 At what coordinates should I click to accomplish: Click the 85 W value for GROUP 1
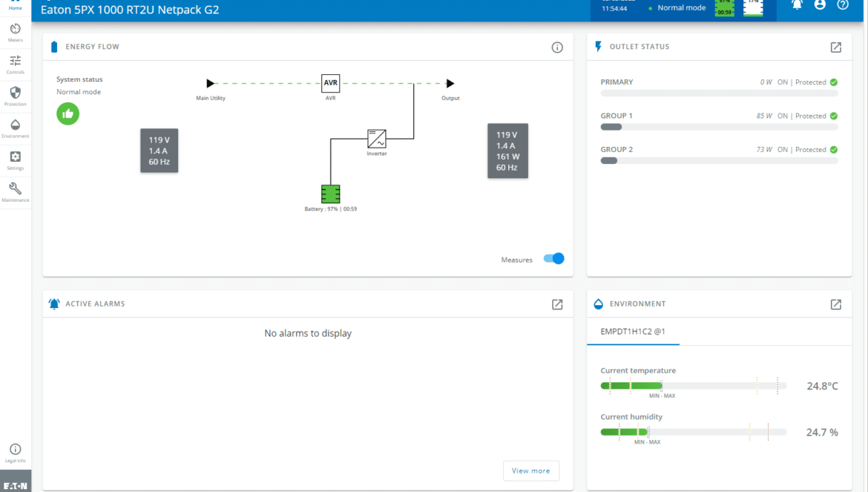[x=764, y=117]
